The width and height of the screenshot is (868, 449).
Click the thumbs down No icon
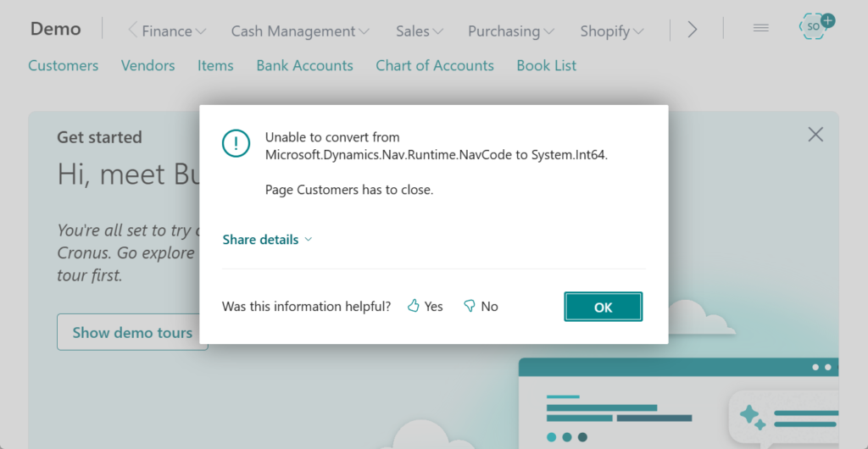point(470,307)
